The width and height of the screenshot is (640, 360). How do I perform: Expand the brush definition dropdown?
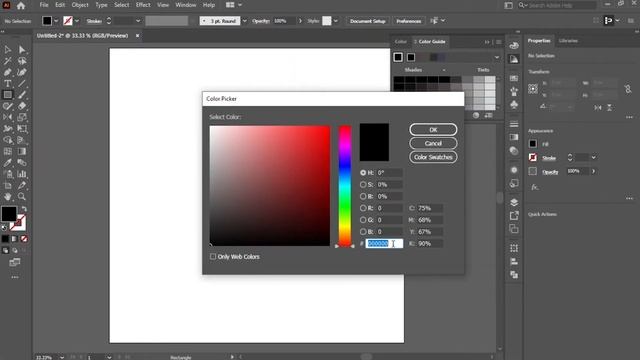pos(244,21)
